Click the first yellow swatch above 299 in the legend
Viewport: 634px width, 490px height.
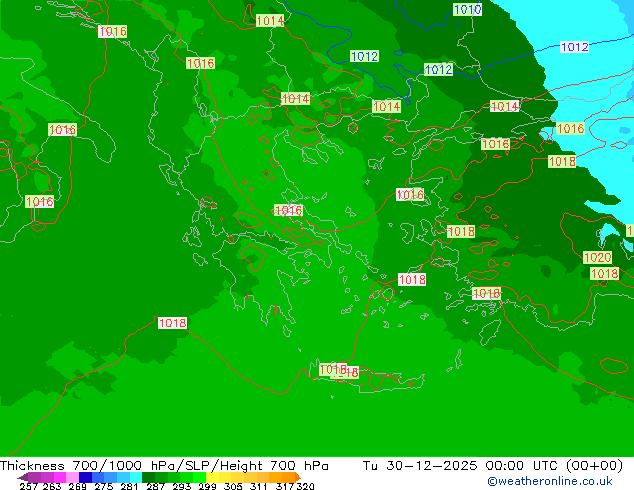tap(212, 477)
